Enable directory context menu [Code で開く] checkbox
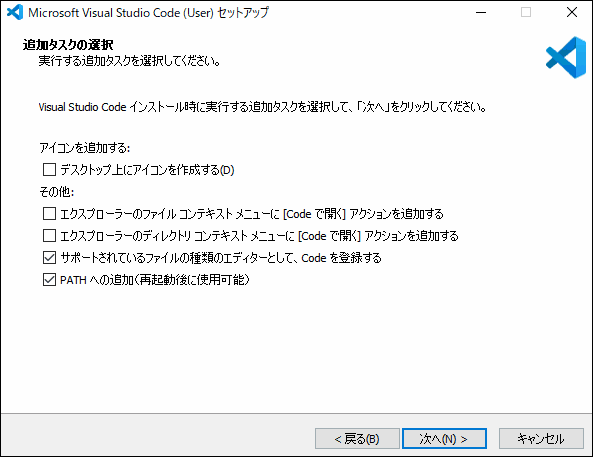Image resolution: width=593 pixels, height=457 pixels. 50,236
